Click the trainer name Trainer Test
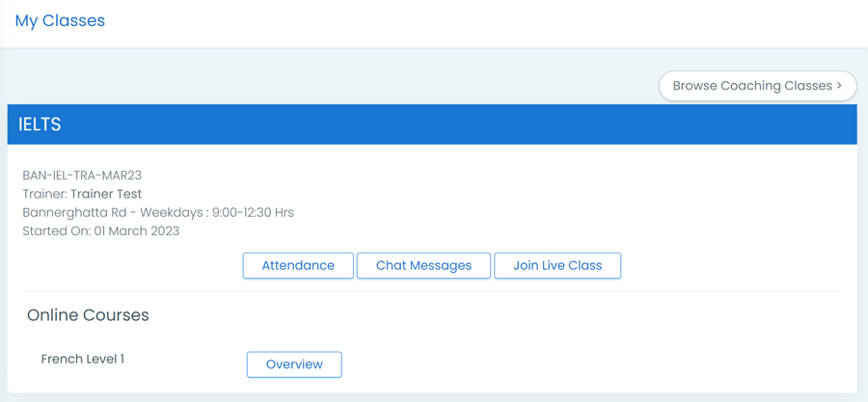Viewport: 868px width, 402px height. (106, 194)
